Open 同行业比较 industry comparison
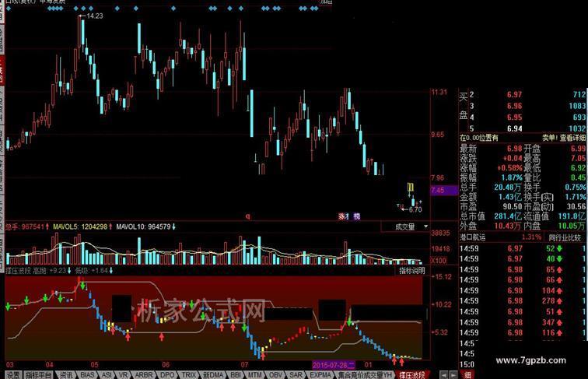The image size is (588, 379). [565, 237]
